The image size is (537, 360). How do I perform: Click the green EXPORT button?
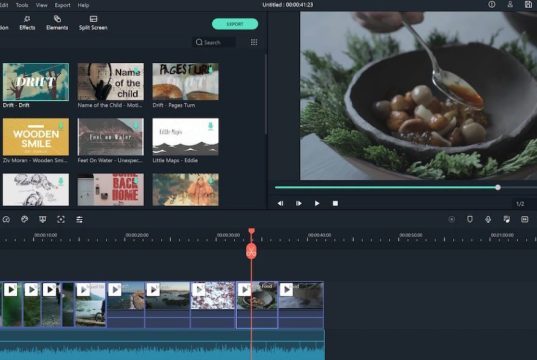tap(235, 24)
